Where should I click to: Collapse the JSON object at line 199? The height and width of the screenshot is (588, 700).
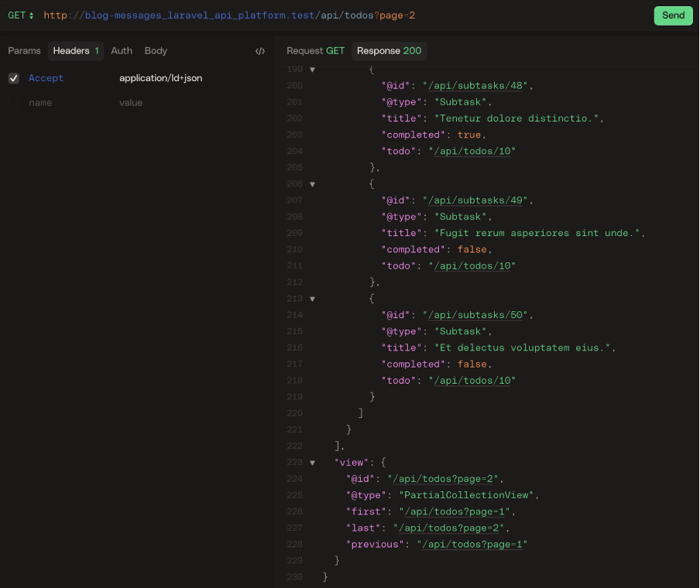coord(313,70)
